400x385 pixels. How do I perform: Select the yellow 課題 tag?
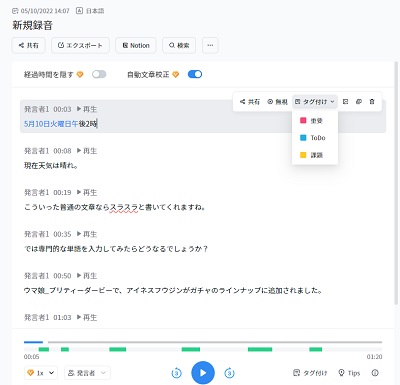(x=315, y=155)
